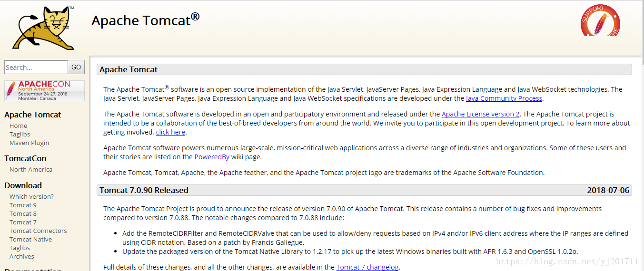Click the Download sidebar heading
Viewport: 644px width, 271px height.
click(23, 185)
